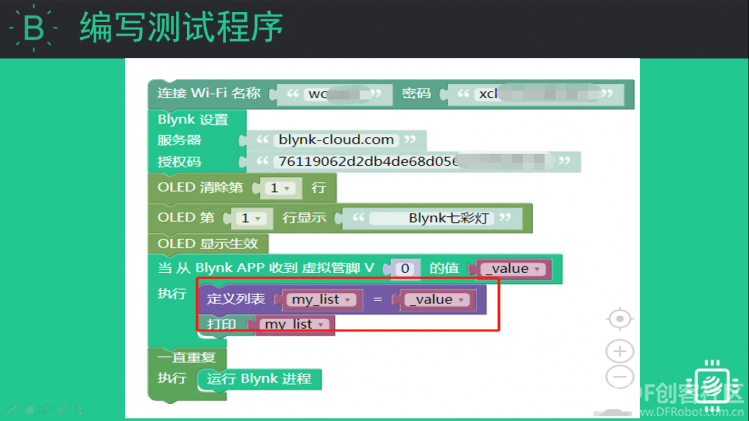The width and height of the screenshot is (749, 421).
Task: Open the OLED 清除第 row number dropdown
Action: (280, 188)
